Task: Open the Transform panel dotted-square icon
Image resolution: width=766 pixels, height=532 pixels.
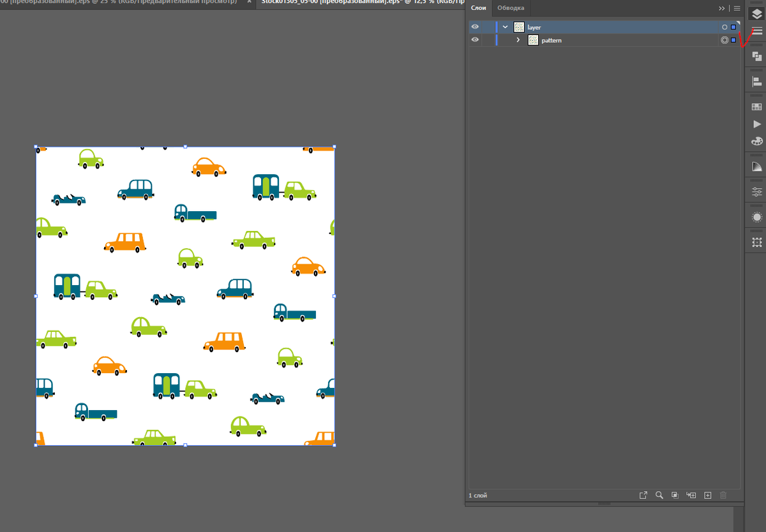Action: 757,242
